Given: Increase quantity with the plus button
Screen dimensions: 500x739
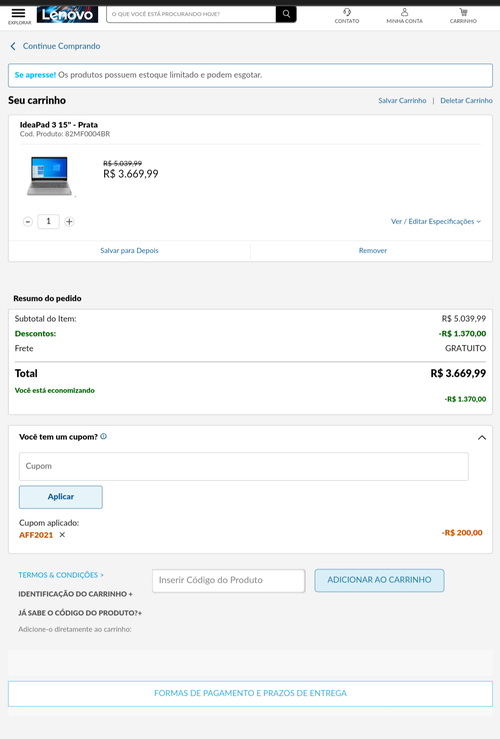Looking at the screenshot, I should point(69,222).
